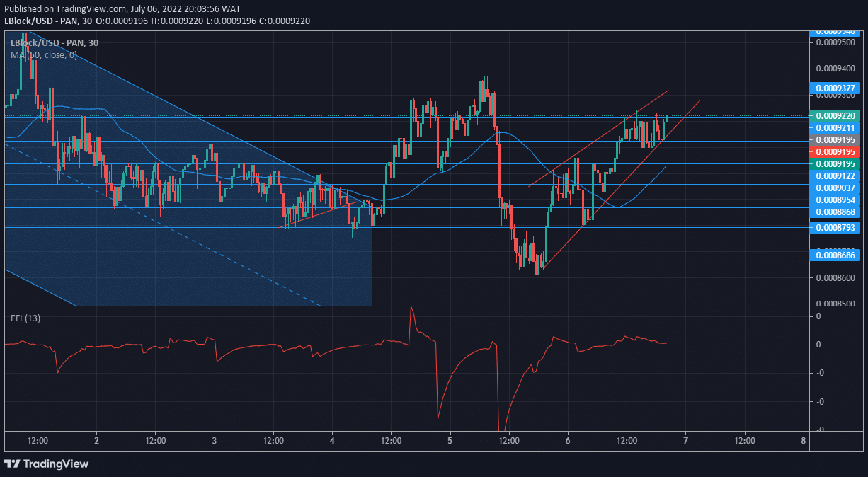This screenshot has height=477, width=868.
Task: Click the TradingView logo in the footer
Action: [47, 464]
